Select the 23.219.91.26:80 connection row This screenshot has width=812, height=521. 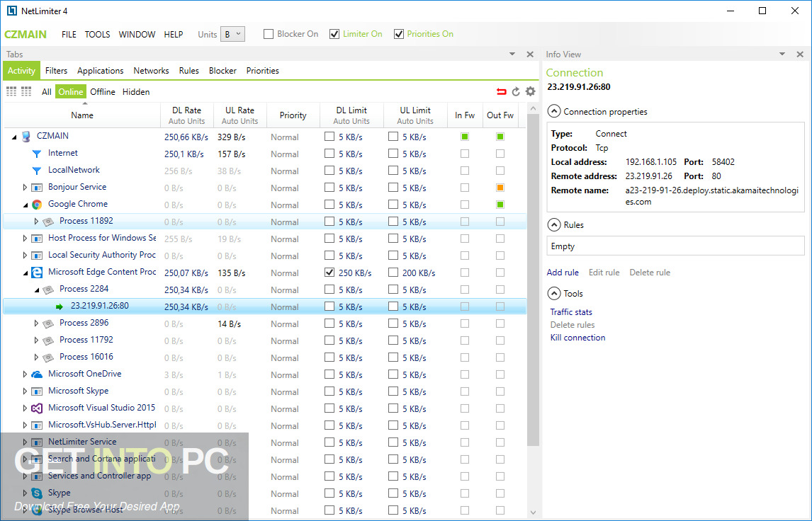(x=264, y=307)
